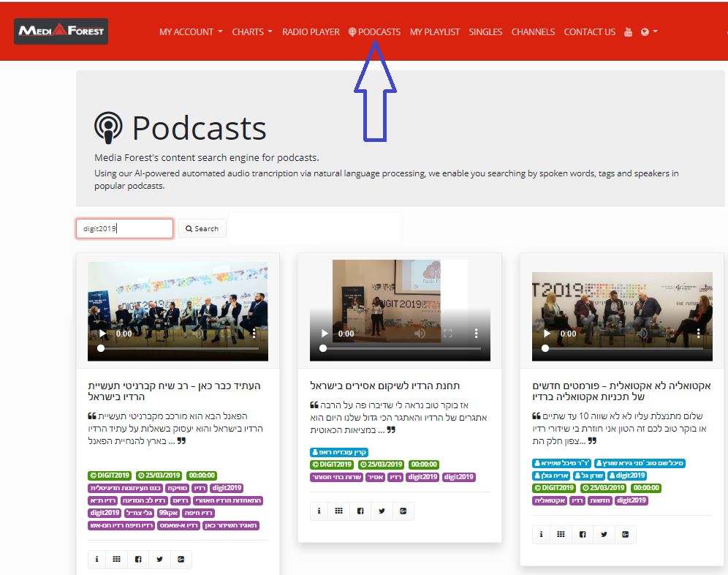Share תחנת הרדיו לשיקום אסירים podcast on Google
This screenshot has height=575, width=728.
pos(403,511)
